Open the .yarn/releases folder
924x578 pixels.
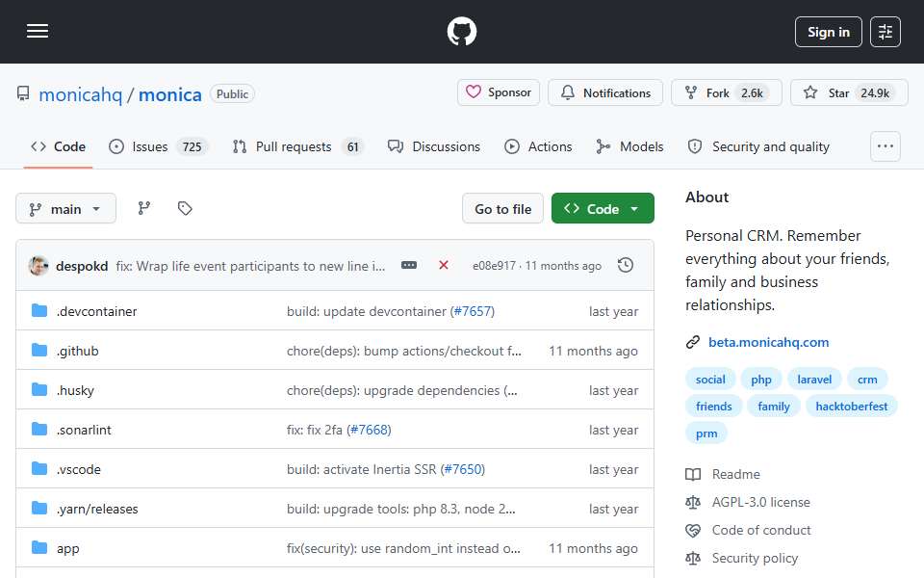point(97,509)
